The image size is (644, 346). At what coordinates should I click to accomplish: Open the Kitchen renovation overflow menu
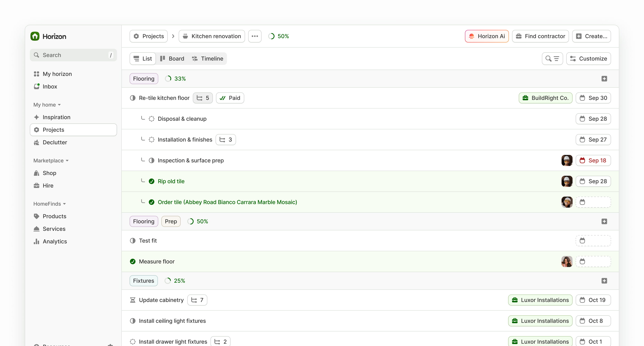[255, 36]
